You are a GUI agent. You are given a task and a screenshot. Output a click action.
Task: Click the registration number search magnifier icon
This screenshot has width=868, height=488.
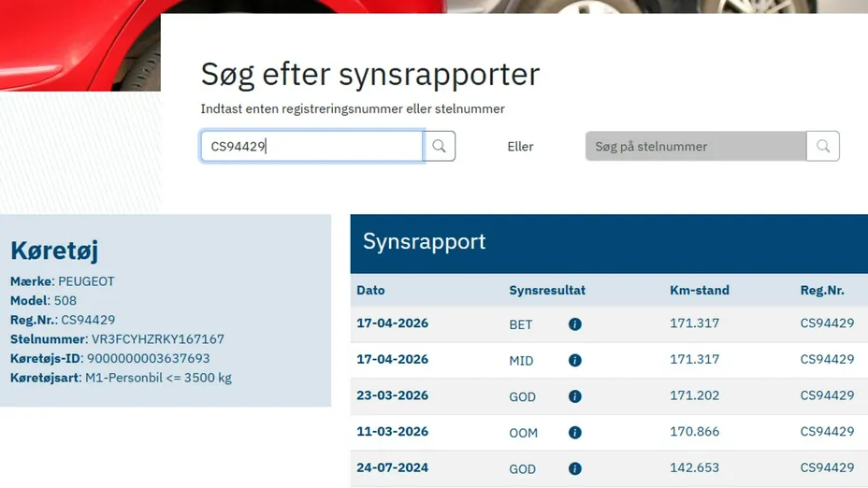(439, 146)
